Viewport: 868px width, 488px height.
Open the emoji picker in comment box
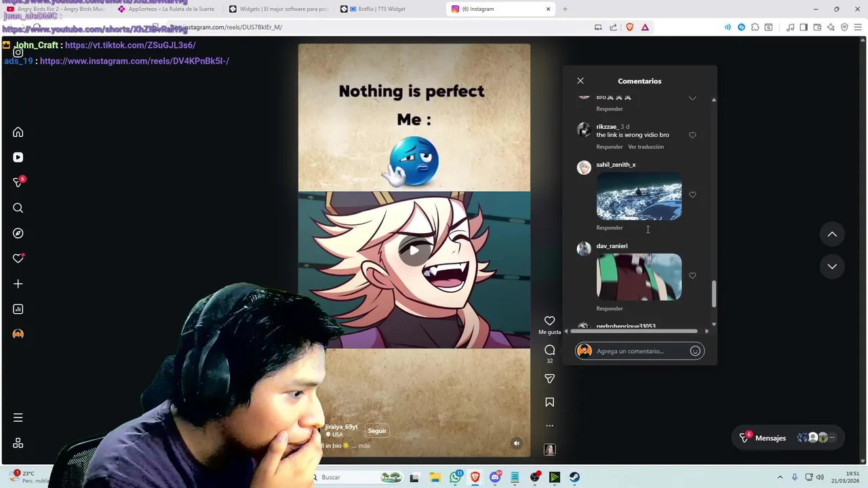coord(695,351)
